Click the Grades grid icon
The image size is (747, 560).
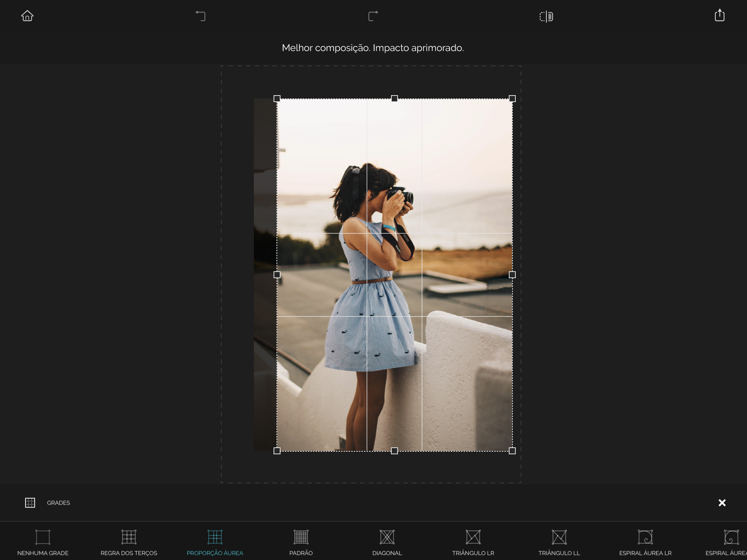(30, 503)
